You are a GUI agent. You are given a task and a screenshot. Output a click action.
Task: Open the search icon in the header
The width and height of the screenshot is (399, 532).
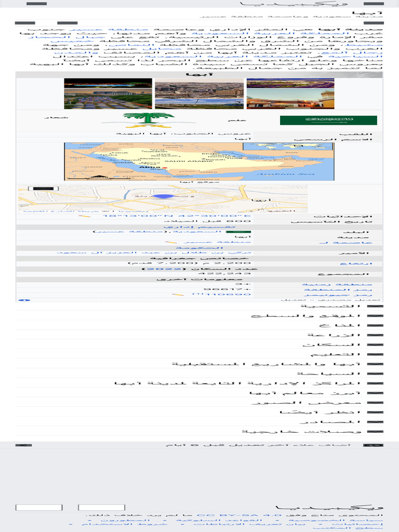pos(36,4)
